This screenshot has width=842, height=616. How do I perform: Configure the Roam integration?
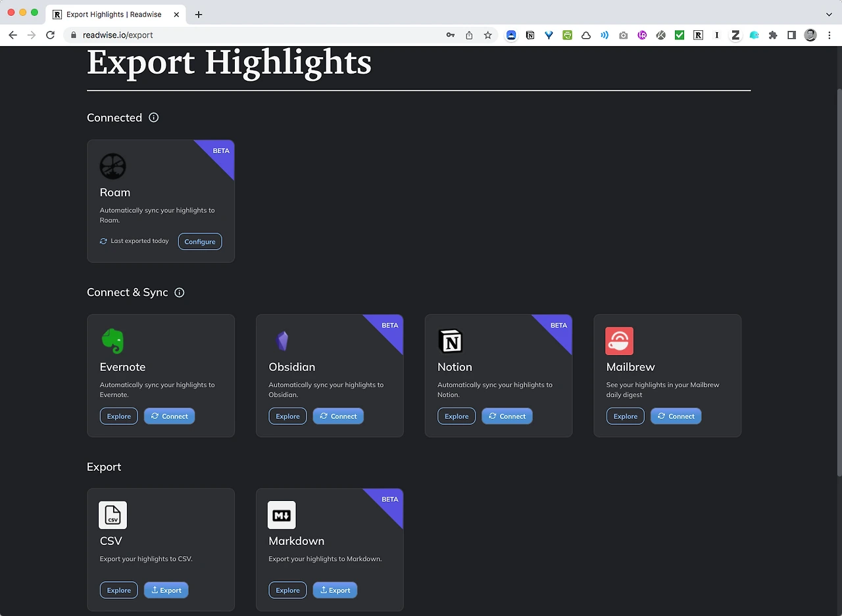point(200,241)
